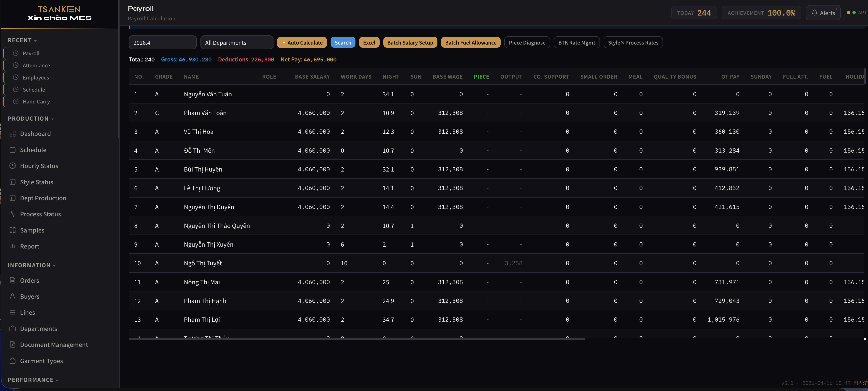Click the clock icon beside recent Attendance
868x391 pixels.
click(x=16, y=65)
